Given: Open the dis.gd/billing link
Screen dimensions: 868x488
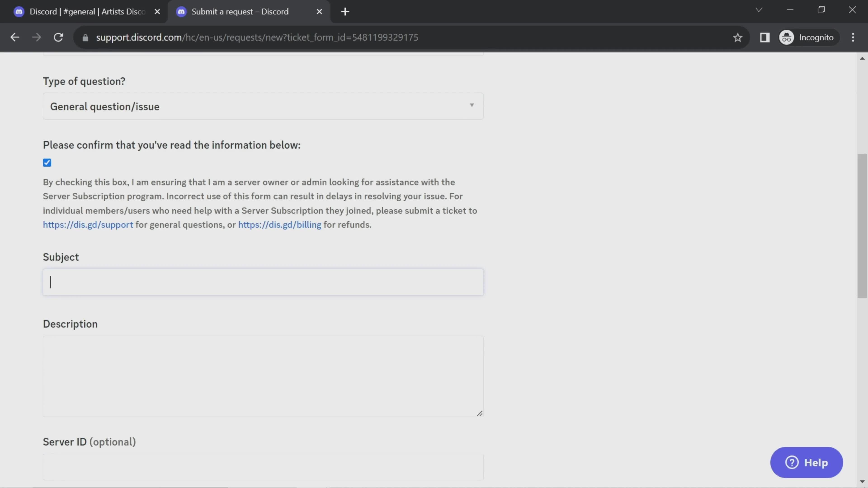Looking at the screenshot, I should pos(280,225).
